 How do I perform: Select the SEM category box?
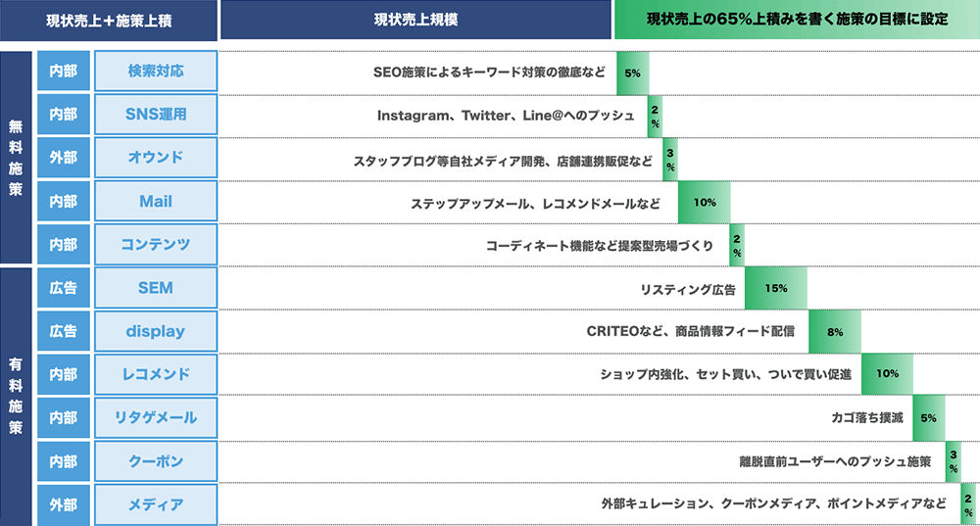point(156,288)
